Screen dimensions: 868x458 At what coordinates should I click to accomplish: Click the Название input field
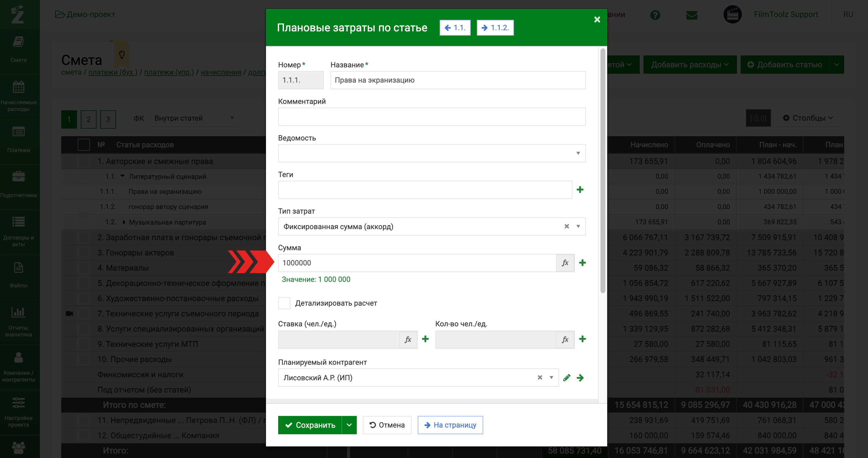point(458,80)
